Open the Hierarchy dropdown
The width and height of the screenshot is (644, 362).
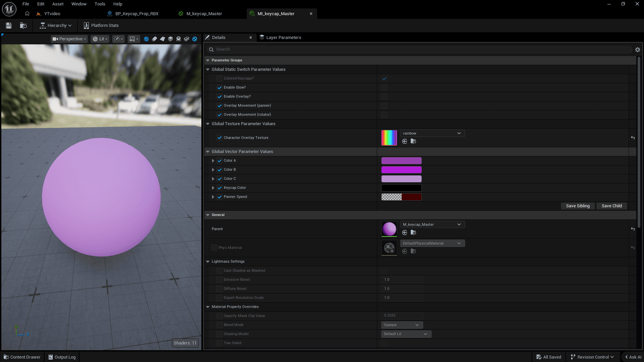click(x=55, y=26)
